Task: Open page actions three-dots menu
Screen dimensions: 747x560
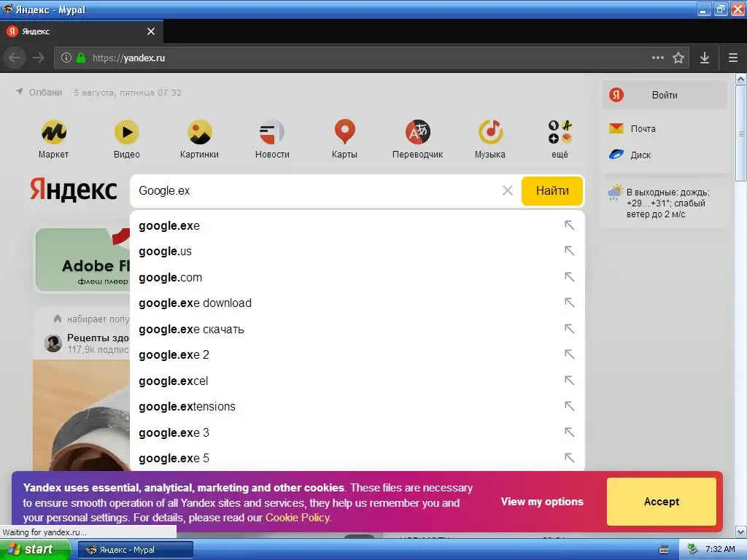Action: (658, 58)
